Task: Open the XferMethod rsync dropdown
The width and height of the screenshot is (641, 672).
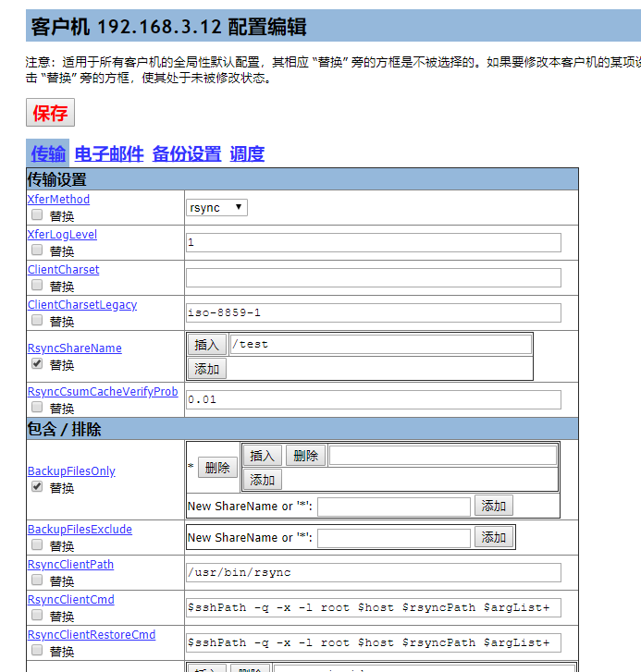Action: [216, 208]
